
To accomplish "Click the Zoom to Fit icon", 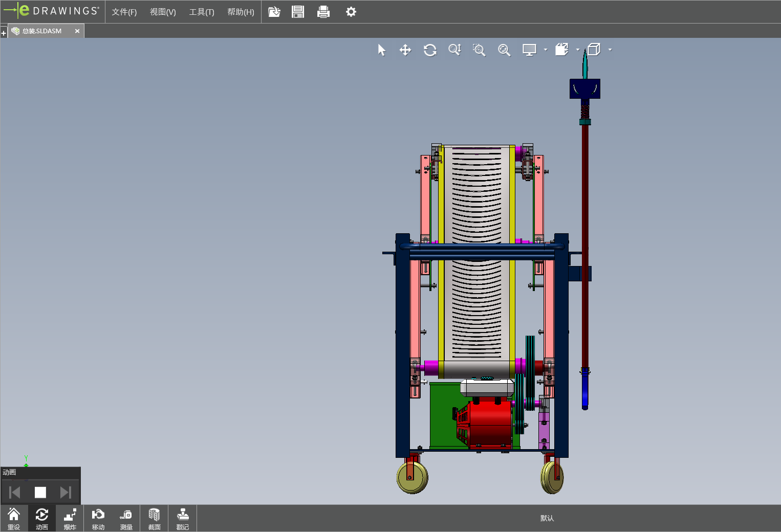I will point(504,50).
